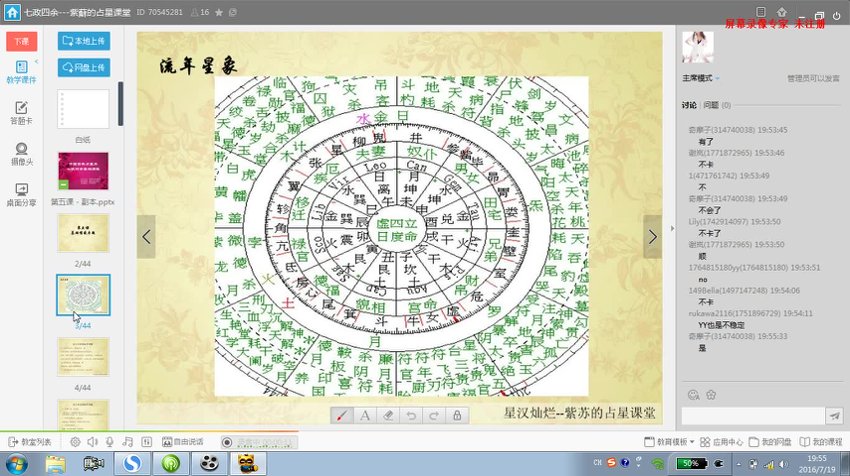850x476 pixels.
Task: Switch to the 讨论 discussion tab
Action: [x=689, y=105]
